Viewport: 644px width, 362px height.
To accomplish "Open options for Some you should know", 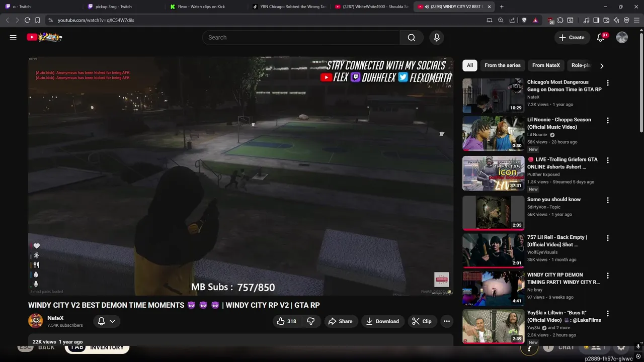I will click(608, 200).
